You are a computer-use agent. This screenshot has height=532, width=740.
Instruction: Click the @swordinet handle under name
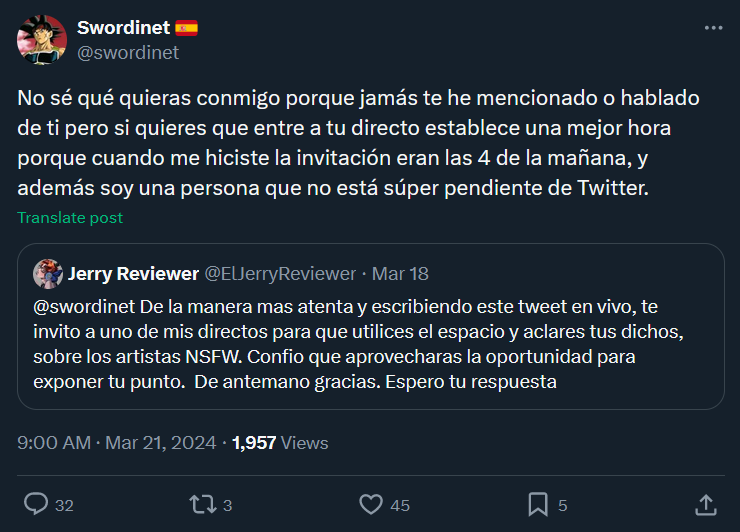point(127,52)
